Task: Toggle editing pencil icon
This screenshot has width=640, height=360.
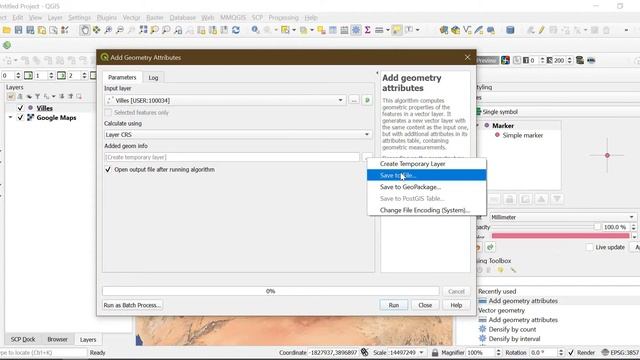Action: click(541, 30)
